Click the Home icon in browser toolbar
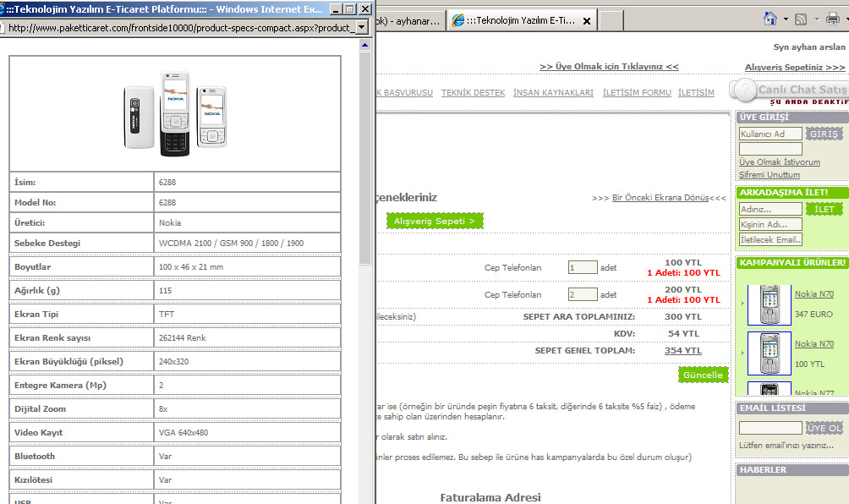 [770, 19]
